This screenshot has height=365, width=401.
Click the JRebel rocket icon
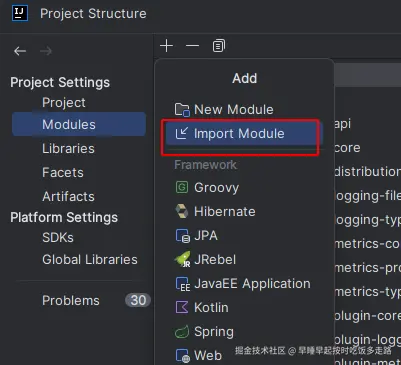[x=182, y=259]
